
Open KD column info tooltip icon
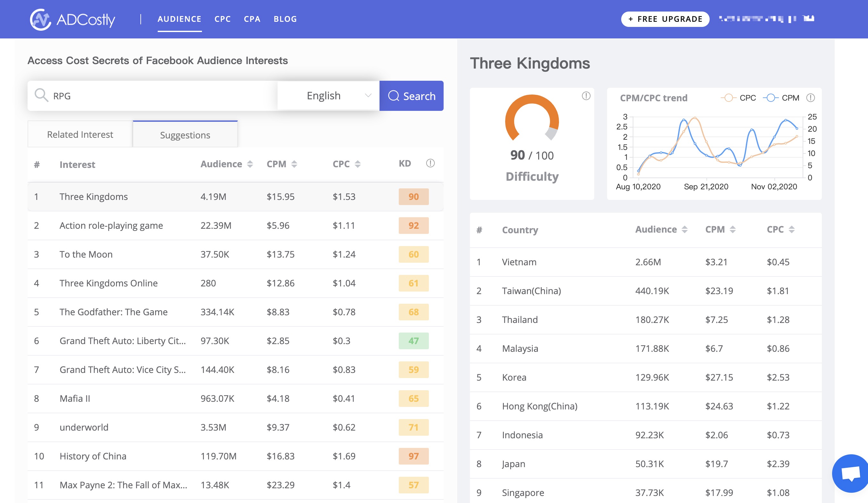click(430, 163)
